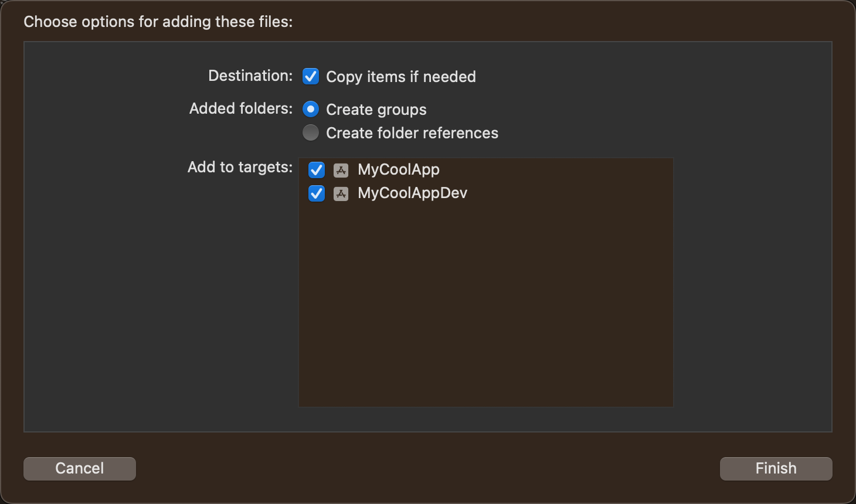Select the MyCoolApp target name
Image resolution: width=856 pixels, height=504 pixels.
pos(398,170)
